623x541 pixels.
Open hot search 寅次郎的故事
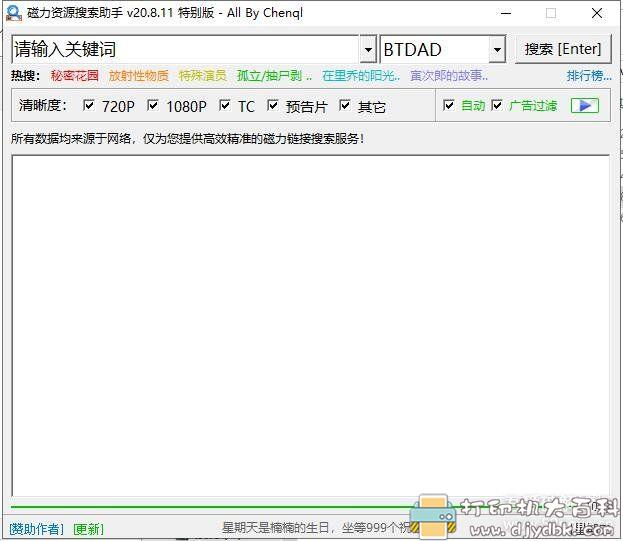[449, 75]
